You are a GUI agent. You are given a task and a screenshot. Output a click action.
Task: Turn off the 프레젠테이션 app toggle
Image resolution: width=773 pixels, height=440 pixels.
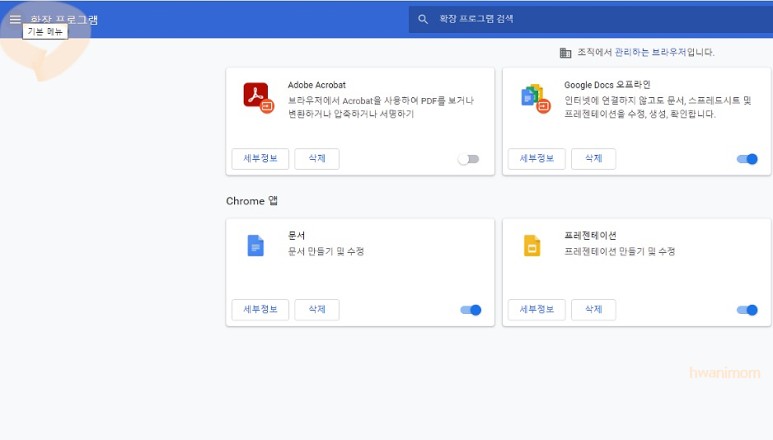click(747, 310)
